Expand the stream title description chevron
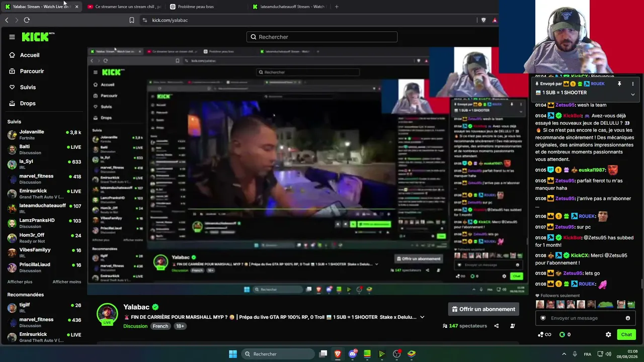The height and width of the screenshot is (362, 644). (422, 317)
